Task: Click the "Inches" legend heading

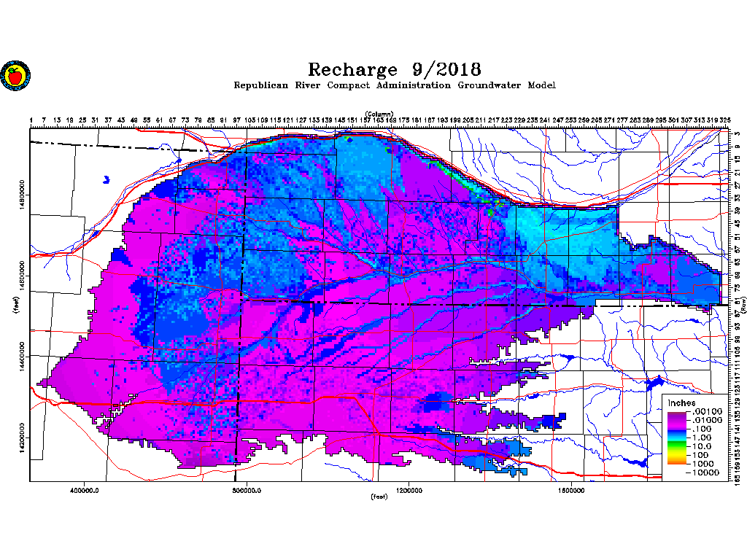Action: (x=683, y=403)
